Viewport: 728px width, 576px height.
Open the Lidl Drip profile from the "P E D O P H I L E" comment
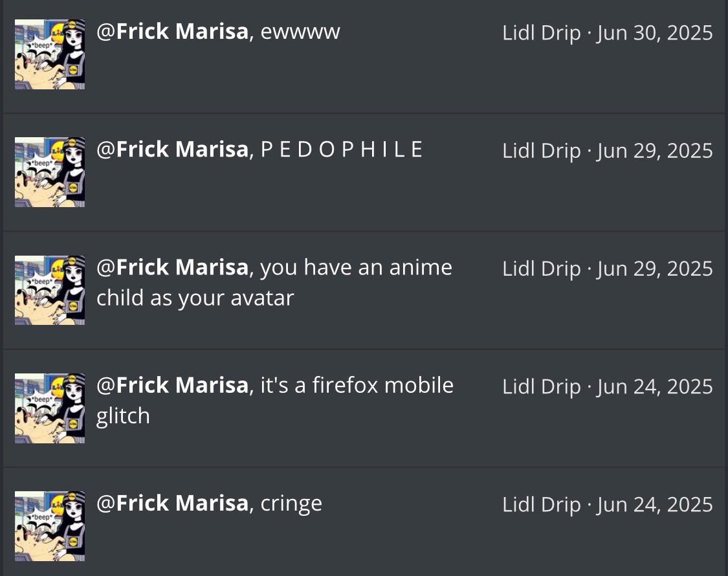541,151
